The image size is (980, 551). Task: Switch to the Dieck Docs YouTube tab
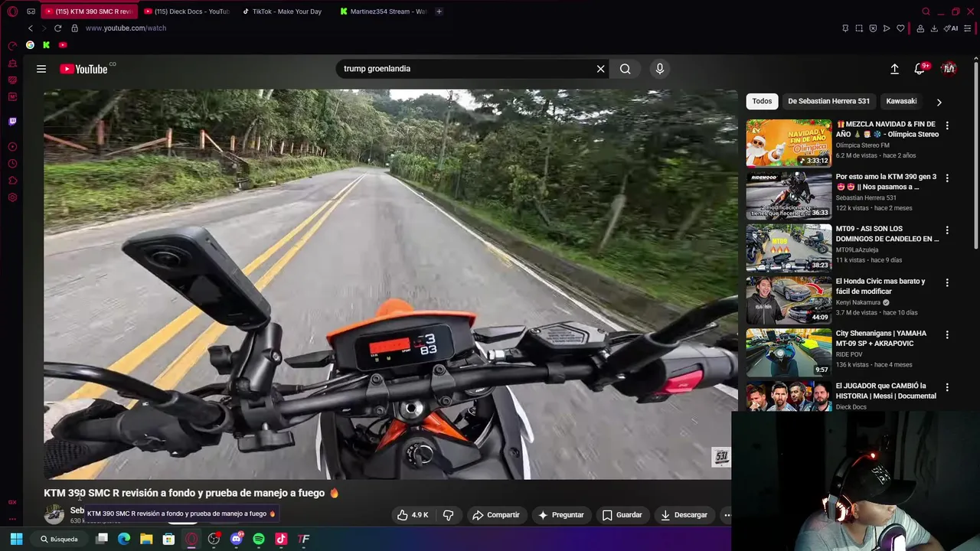click(186, 11)
